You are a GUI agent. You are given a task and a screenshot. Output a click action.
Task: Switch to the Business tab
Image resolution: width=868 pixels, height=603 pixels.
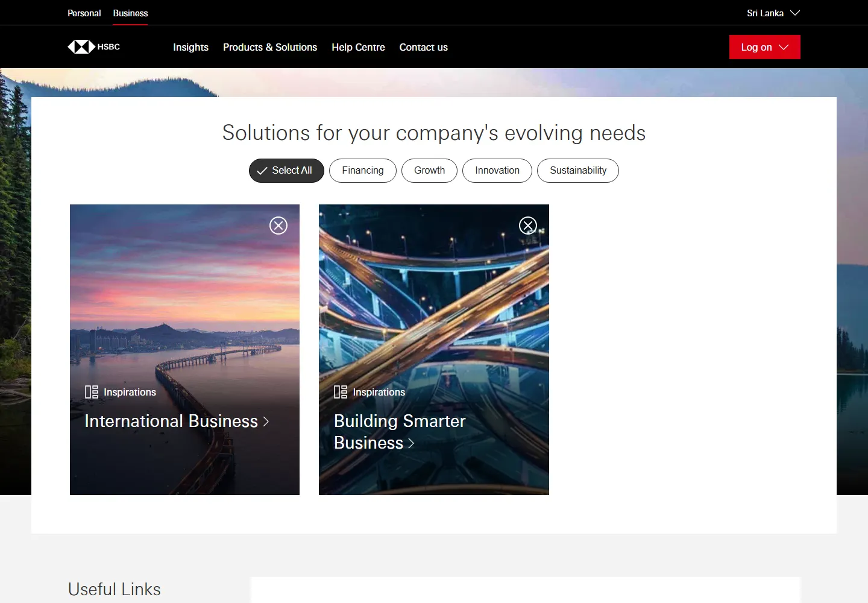click(x=130, y=13)
